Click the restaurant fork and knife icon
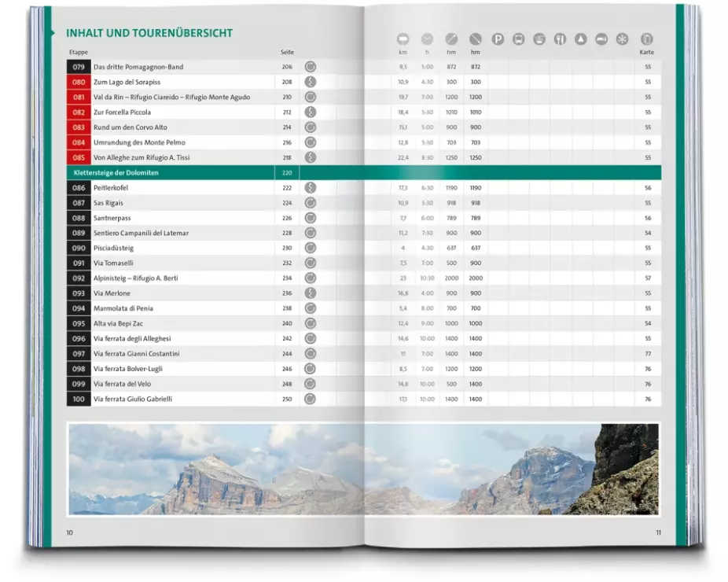The height and width of the screenshot is (582, 728). [x=560, y=39]
